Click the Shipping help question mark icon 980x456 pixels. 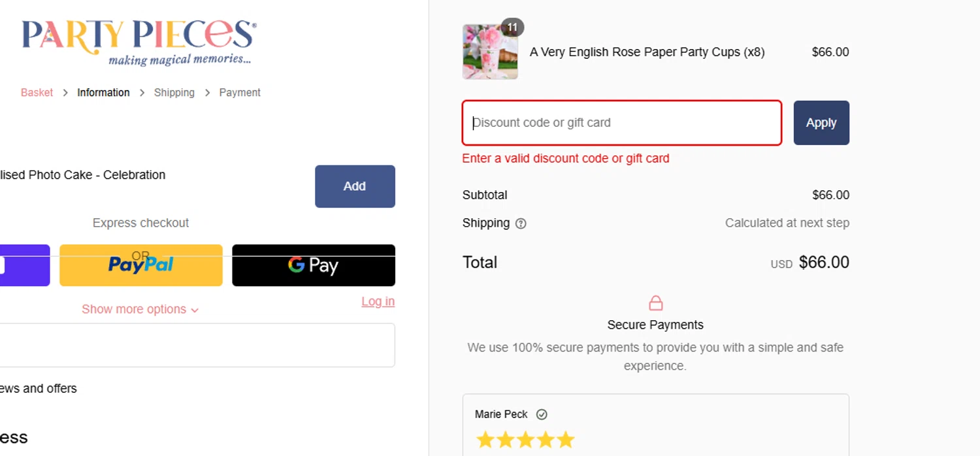click(x=521, y=223)
